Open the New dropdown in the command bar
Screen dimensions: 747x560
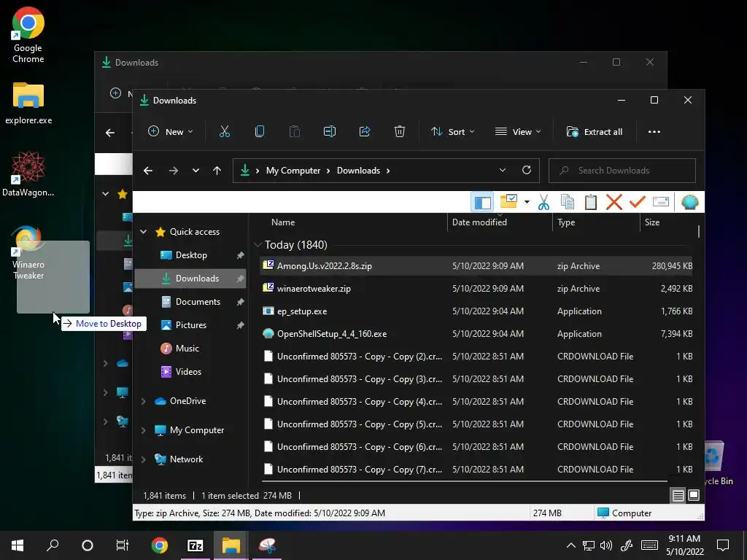tap(171, 132)
